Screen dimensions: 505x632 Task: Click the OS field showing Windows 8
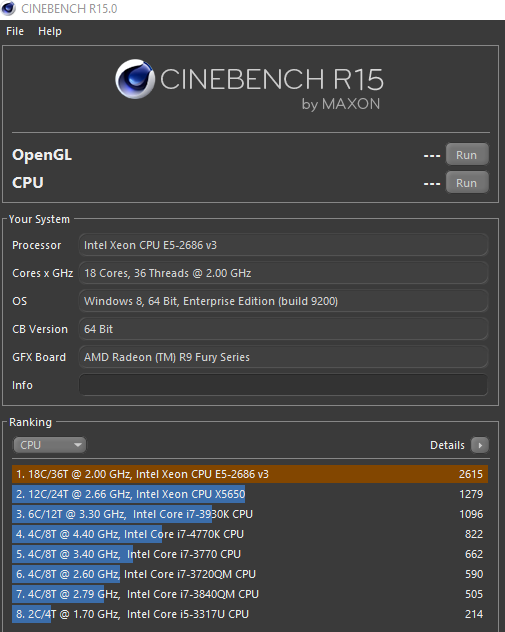(283, 301)
